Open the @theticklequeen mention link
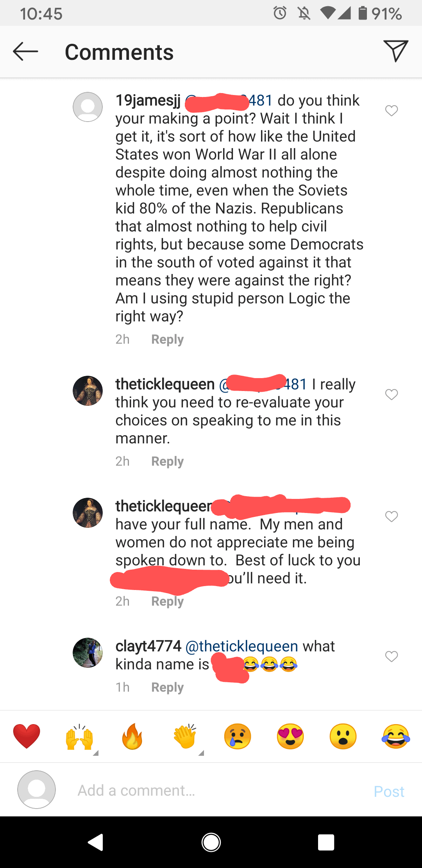 [242, 646]
